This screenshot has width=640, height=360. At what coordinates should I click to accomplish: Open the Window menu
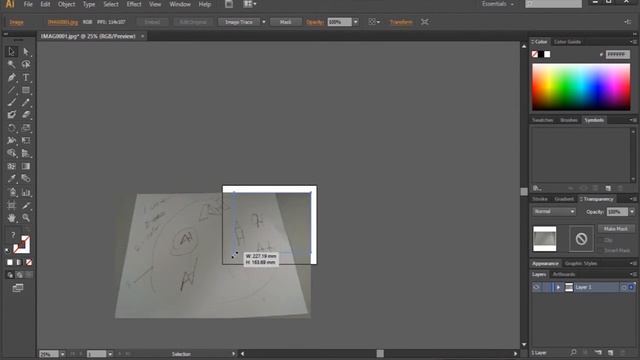tap(180, 4)
